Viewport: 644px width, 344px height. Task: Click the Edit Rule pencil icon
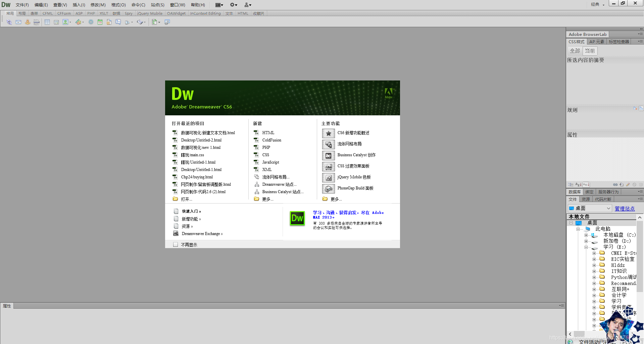[x=628, y=185]
